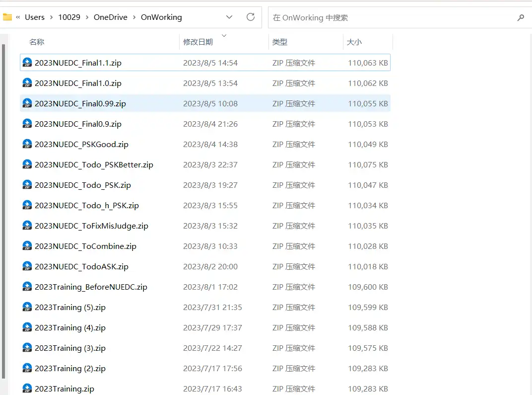Click sort arrow above 修改日期 column
The width and height of the screenshot is (532, 395).
coord(224,36)
